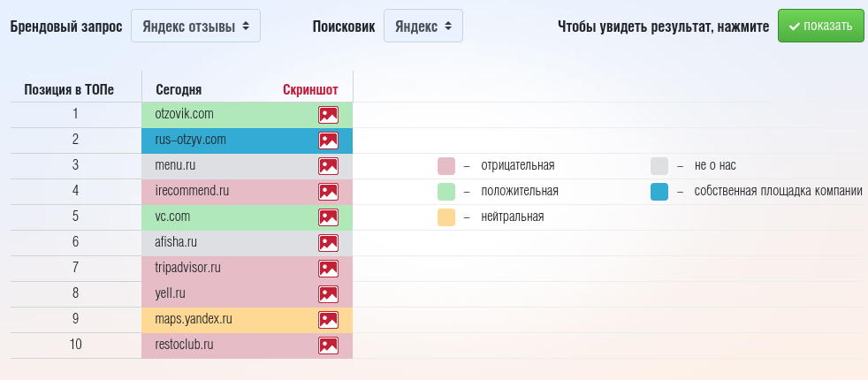The width and height of the screenshot is (868, 380).
Task: Click the Сегодня column header
Action: 179,90
